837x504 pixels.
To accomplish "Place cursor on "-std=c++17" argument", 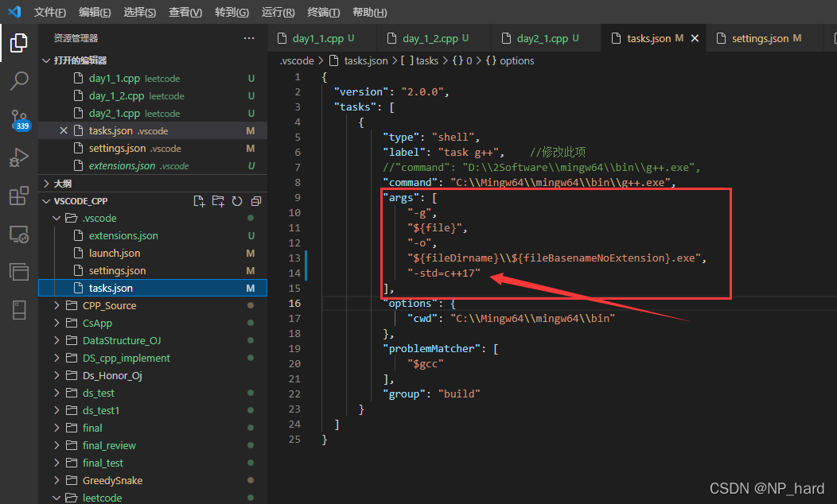I will point(444,273).
